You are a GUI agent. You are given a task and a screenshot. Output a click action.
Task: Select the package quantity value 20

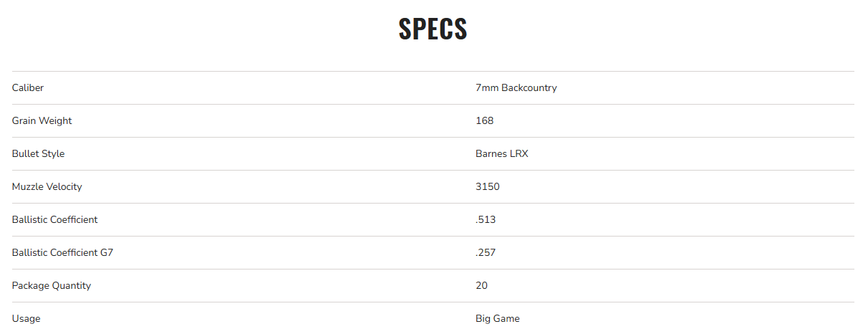(x=481, y=286)
